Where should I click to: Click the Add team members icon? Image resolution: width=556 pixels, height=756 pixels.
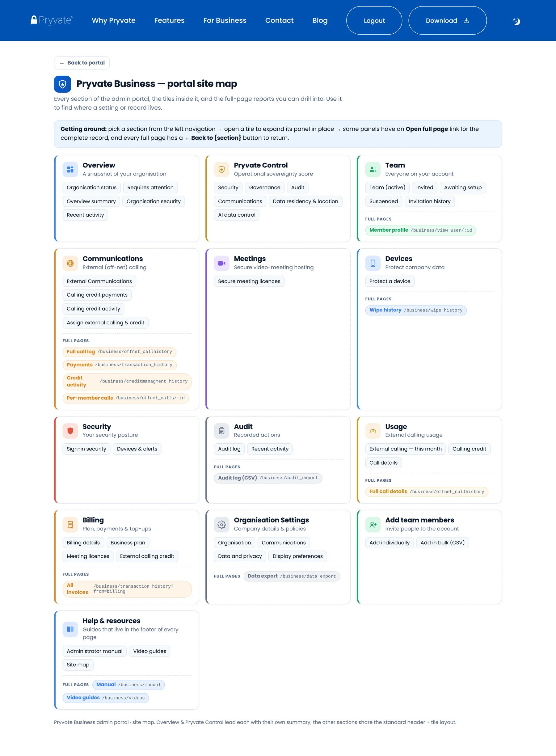tap(373, 524)
